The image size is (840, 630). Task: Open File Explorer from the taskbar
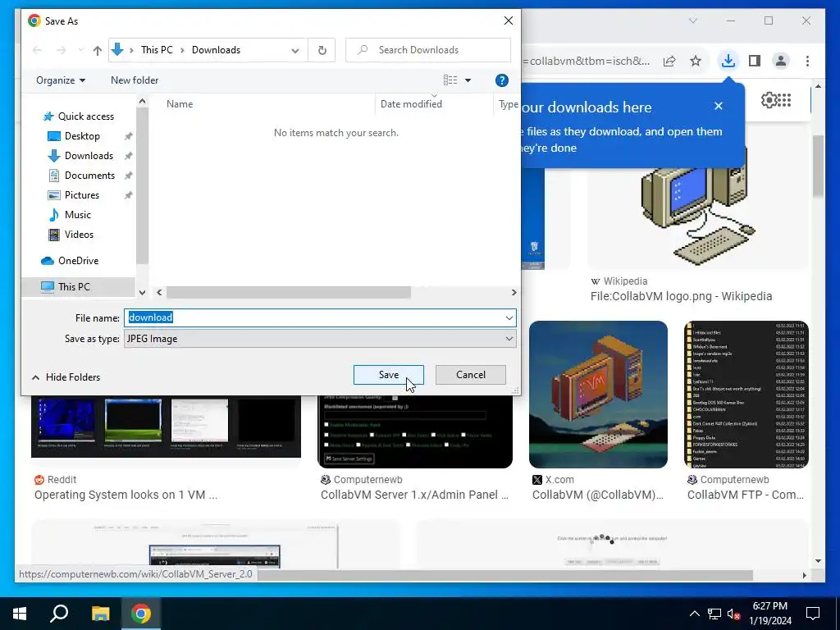[100, 614]
